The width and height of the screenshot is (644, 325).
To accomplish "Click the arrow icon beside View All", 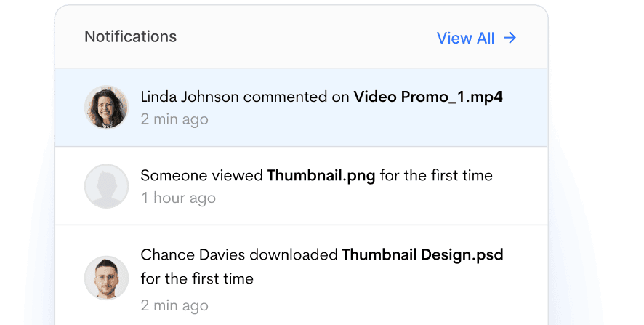I will click(510, 38).
